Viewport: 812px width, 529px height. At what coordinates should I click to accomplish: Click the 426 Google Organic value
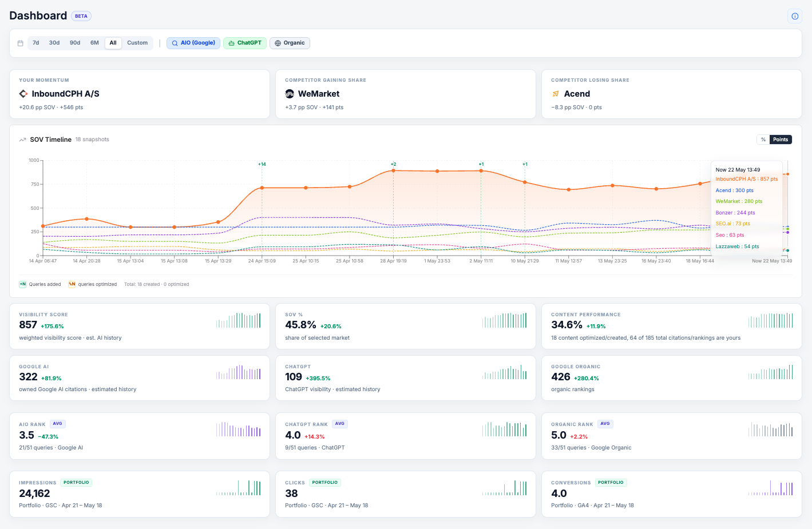click(x=561, y=377)
